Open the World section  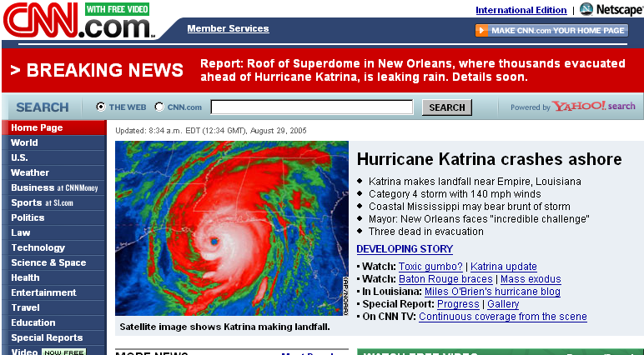point(53,142)
